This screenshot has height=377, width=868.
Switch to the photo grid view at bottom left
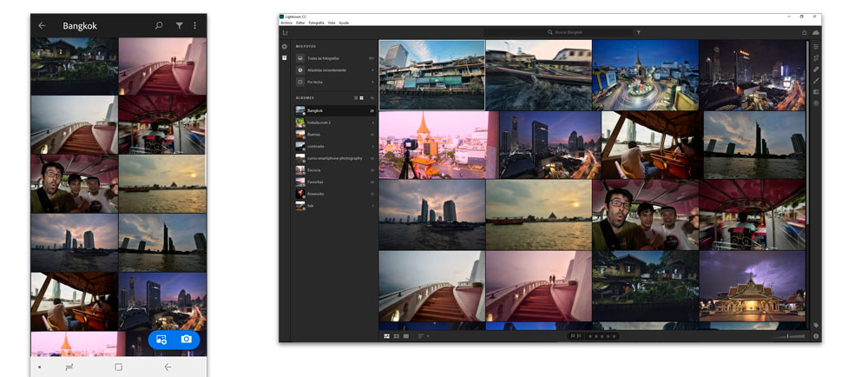387,335
